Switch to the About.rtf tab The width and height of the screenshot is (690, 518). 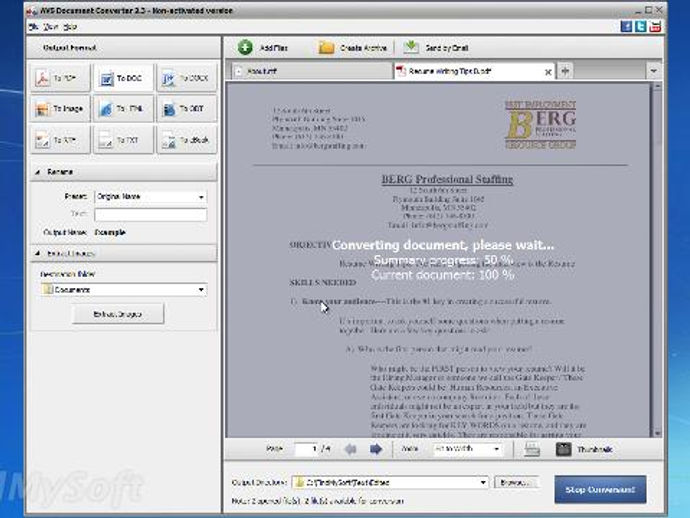[311, 71]
